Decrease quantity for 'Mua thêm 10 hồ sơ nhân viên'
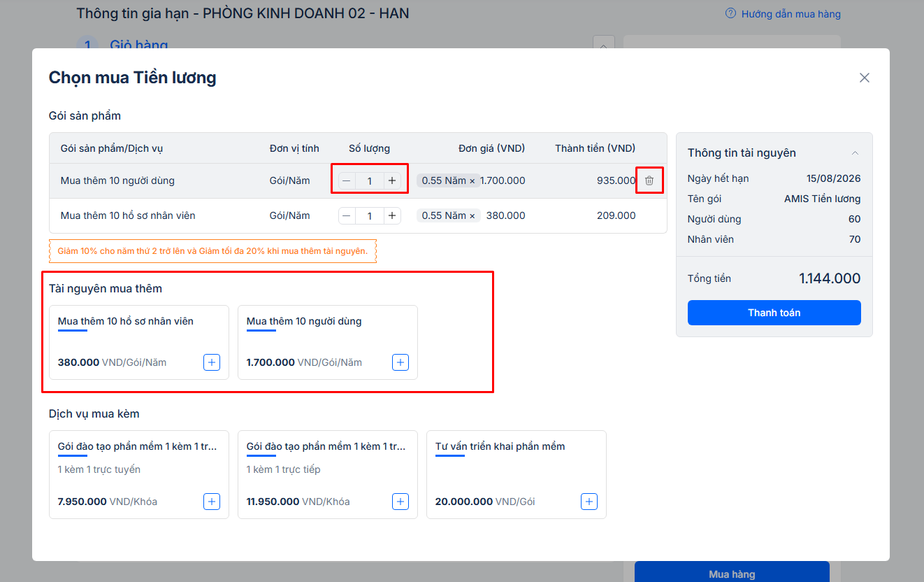Image resolution: width=924 pixels, height=582 pixels. pos(347,215)
